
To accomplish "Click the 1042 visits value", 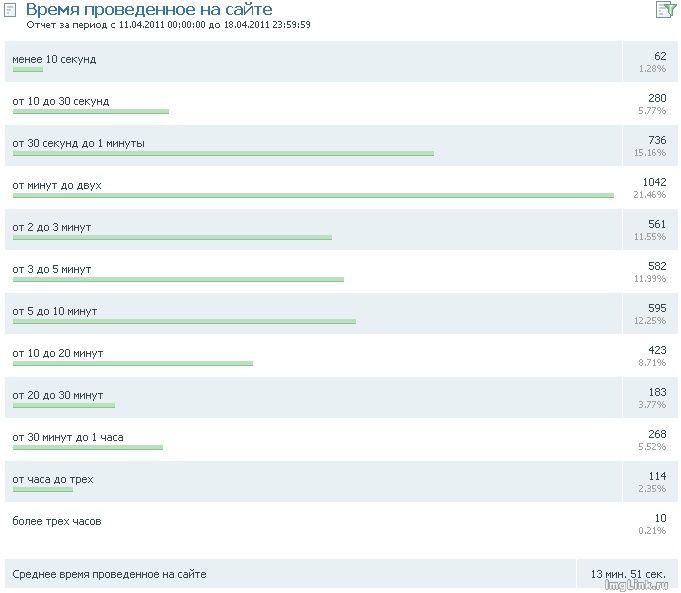I will coord(654,182).
